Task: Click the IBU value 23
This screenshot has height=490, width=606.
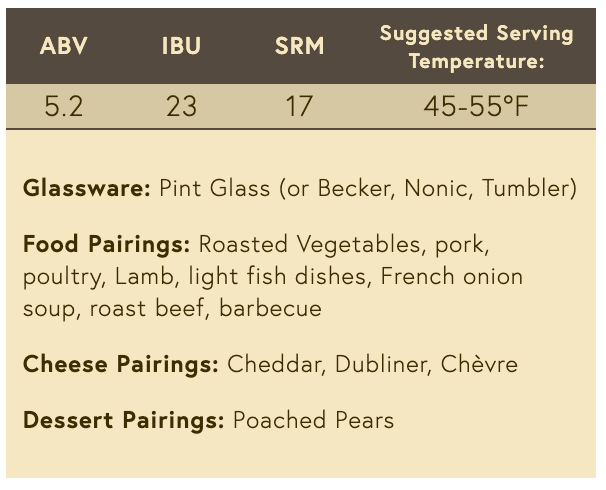Action: [x=181, y=106]
